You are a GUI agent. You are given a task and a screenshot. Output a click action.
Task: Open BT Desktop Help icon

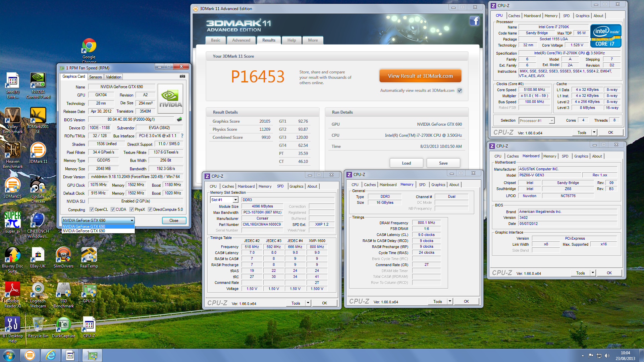(x=12, y=330)
